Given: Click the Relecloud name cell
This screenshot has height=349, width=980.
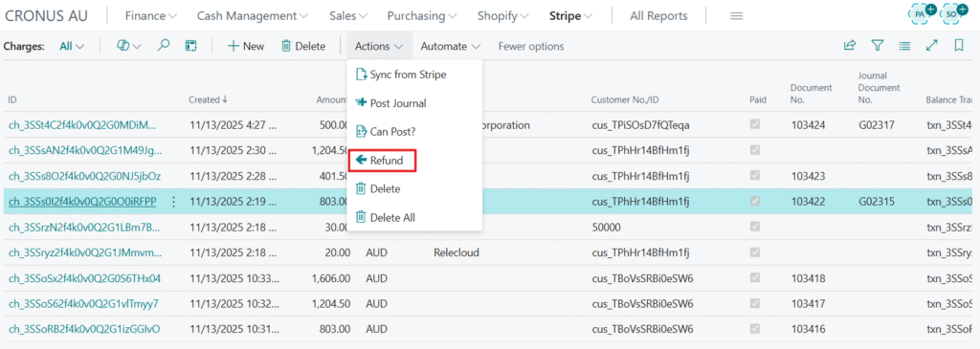Looking at the screenshot, I should (x=456, y=252).
